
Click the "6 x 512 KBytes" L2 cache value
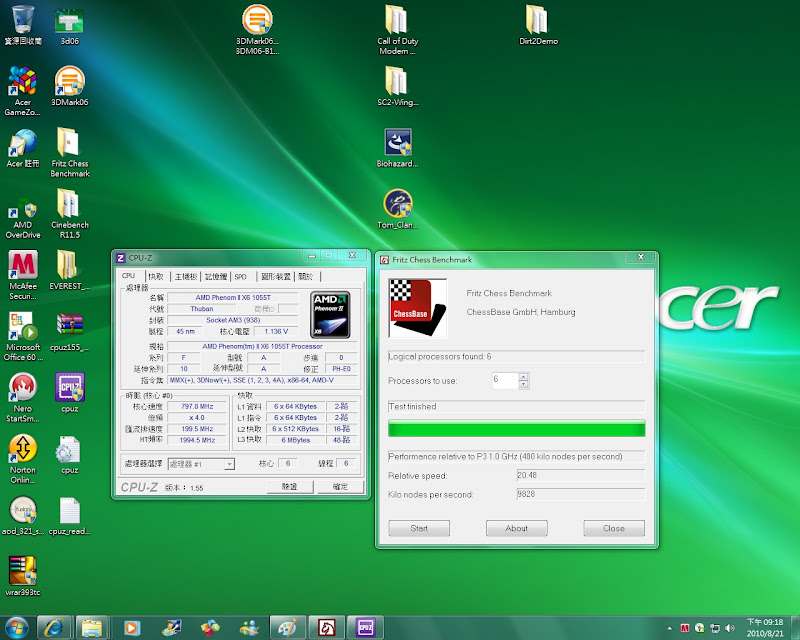coord(295,429)
